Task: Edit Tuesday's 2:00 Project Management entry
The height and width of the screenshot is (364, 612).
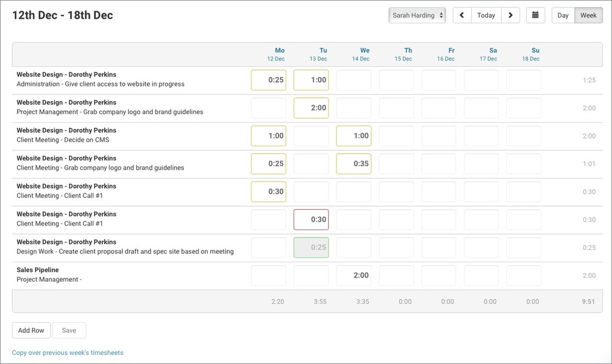Action: click(x=311, y=107)
